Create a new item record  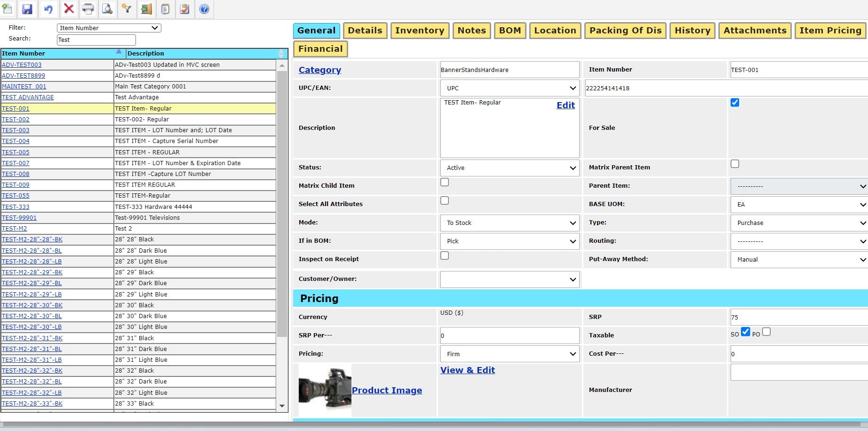(8, 9)
